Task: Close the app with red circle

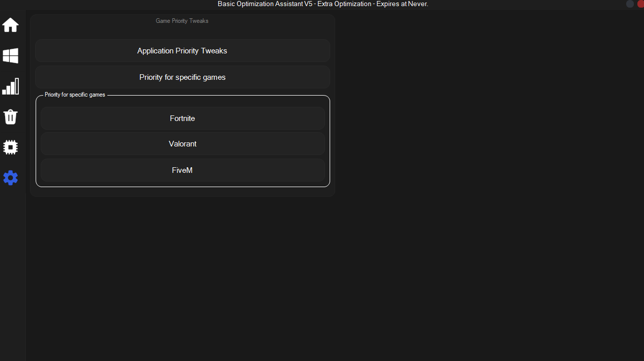Action: coord(640,4)
